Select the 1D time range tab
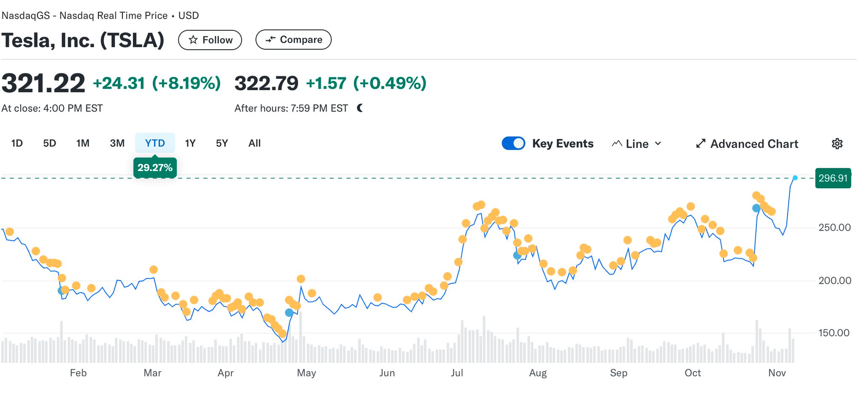868x396 pixels. coord(17,143)
